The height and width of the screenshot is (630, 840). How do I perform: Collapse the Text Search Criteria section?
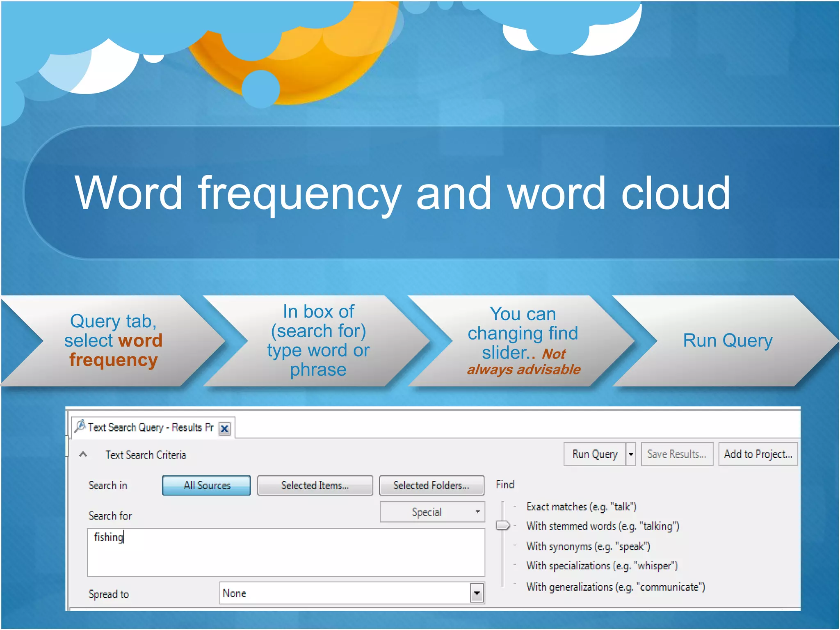click(x=83, y=454)
